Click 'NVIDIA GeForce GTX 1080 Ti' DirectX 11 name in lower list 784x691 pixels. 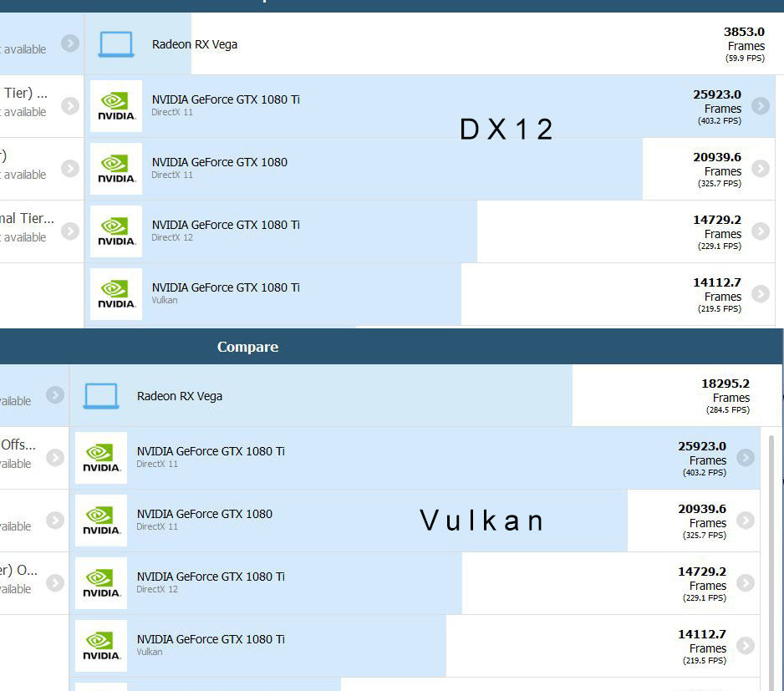click(211, 451)
